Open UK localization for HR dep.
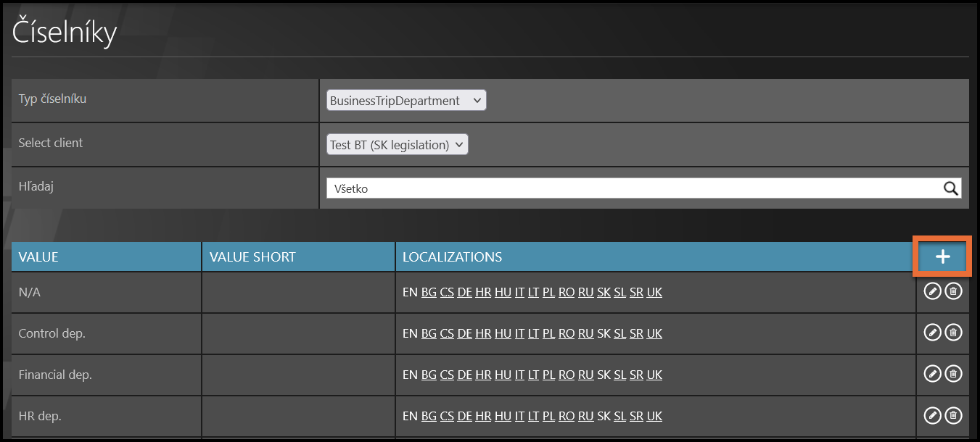Screen dimensions: 980x442 [x=654, y=417]
